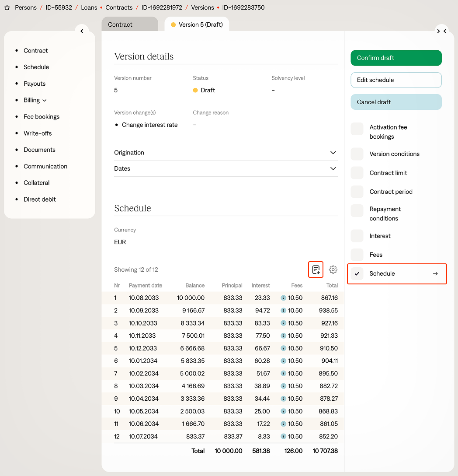This screenshot has width=458, height=476.
Task: Toggle right panel collapse arrows
Action: (441, 31)
